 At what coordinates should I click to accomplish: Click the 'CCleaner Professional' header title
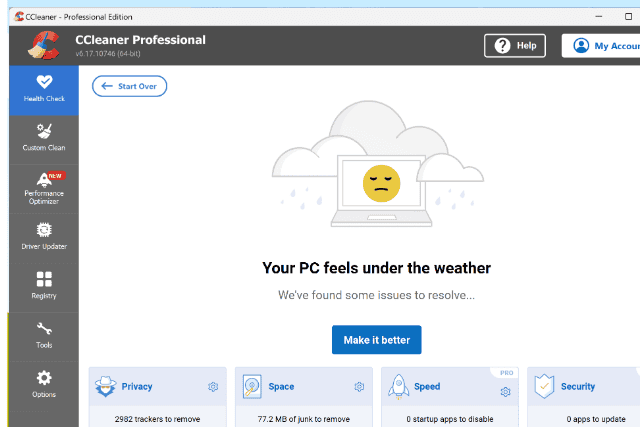(140, 40)
